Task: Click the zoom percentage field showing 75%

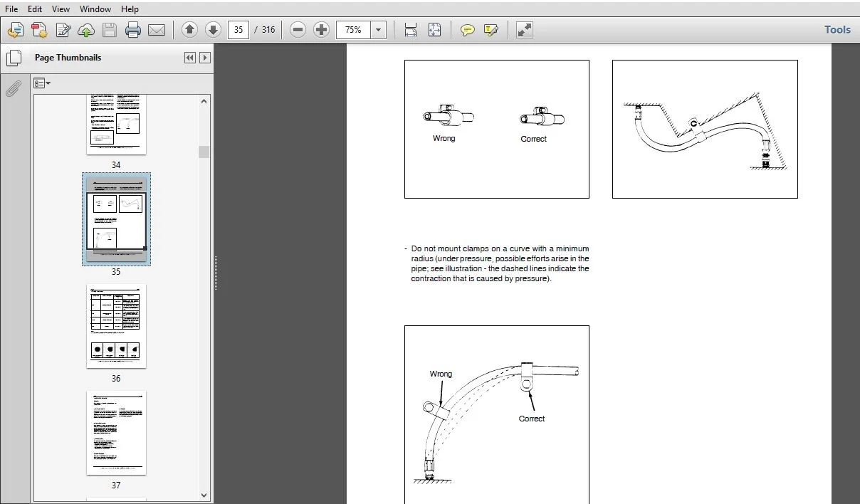Action: pos(355,30)
